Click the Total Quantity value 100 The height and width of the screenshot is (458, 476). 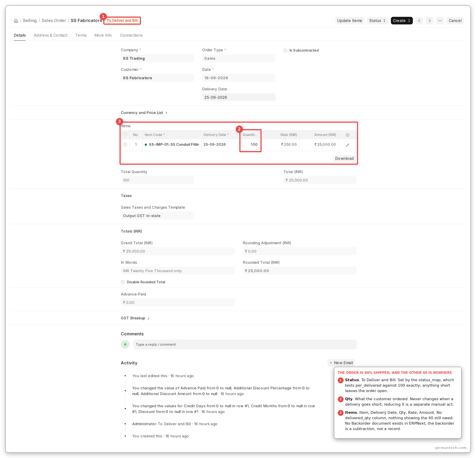(157, 180)
